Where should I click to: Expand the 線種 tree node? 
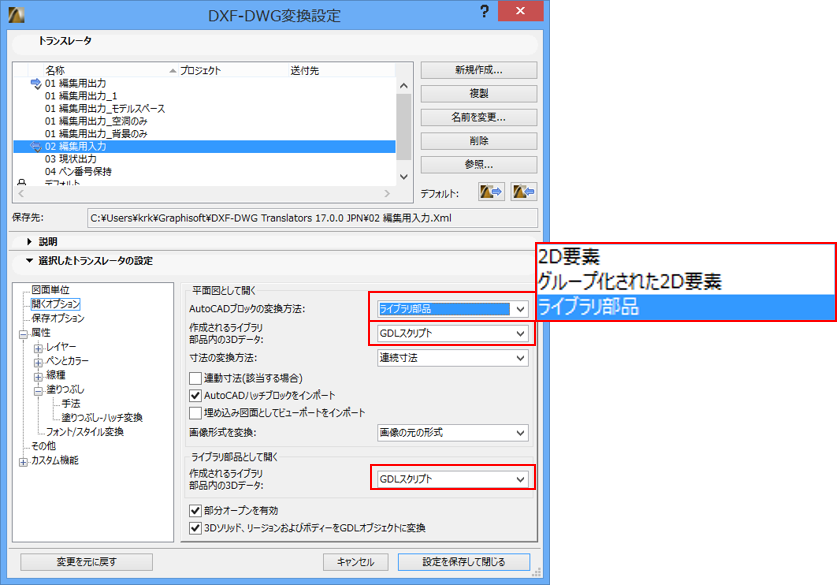38,377
